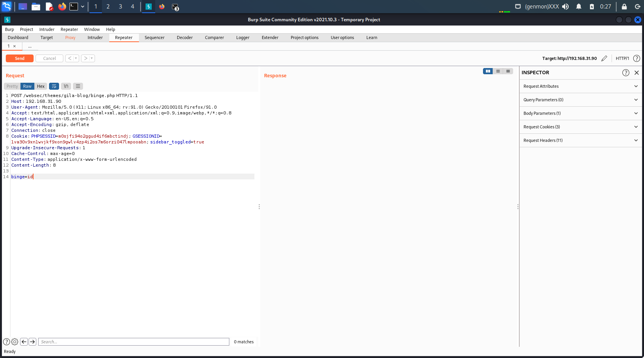Viewport: 644px width, 358px height.
Task: Switch to Sequencer tab
Action: tap(154, 38)
